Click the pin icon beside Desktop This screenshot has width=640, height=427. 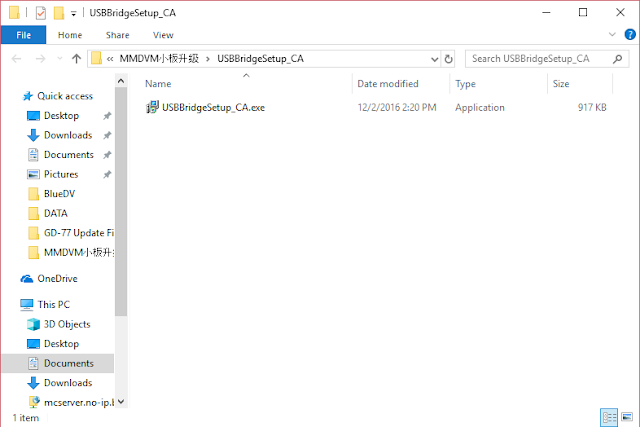click(107, 116)
